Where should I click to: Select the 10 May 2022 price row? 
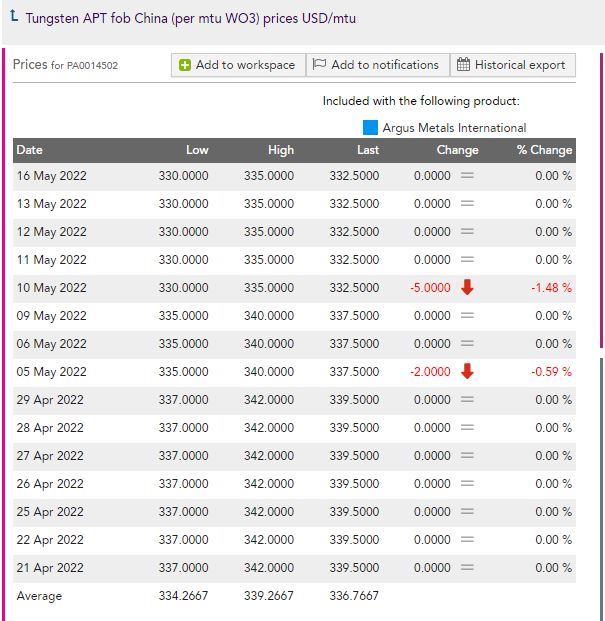[294, 288]
